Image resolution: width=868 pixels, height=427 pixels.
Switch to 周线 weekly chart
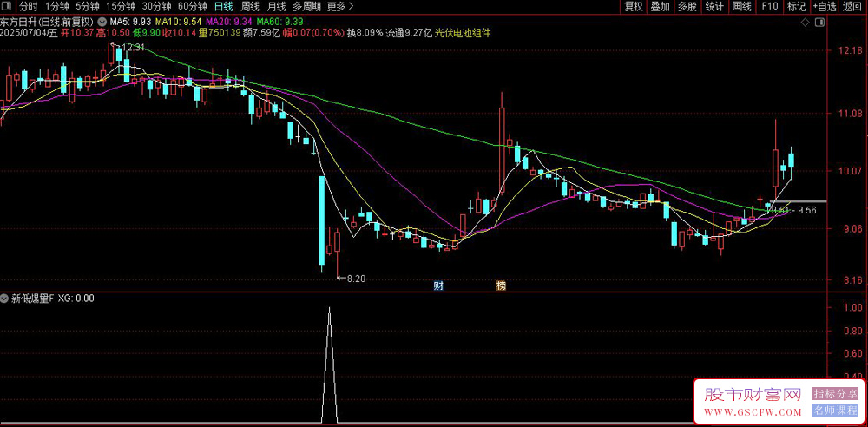point(250,7)
